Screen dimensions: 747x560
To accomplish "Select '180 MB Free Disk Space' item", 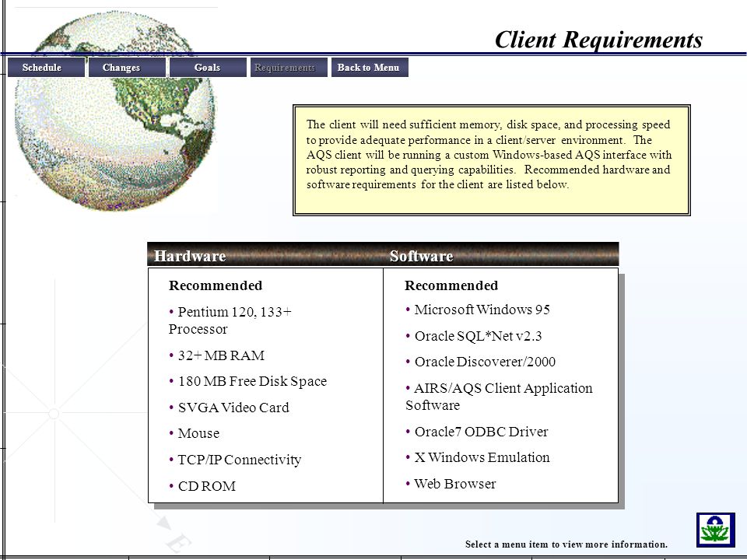I will pyautogui.click(x=247, y=381).
